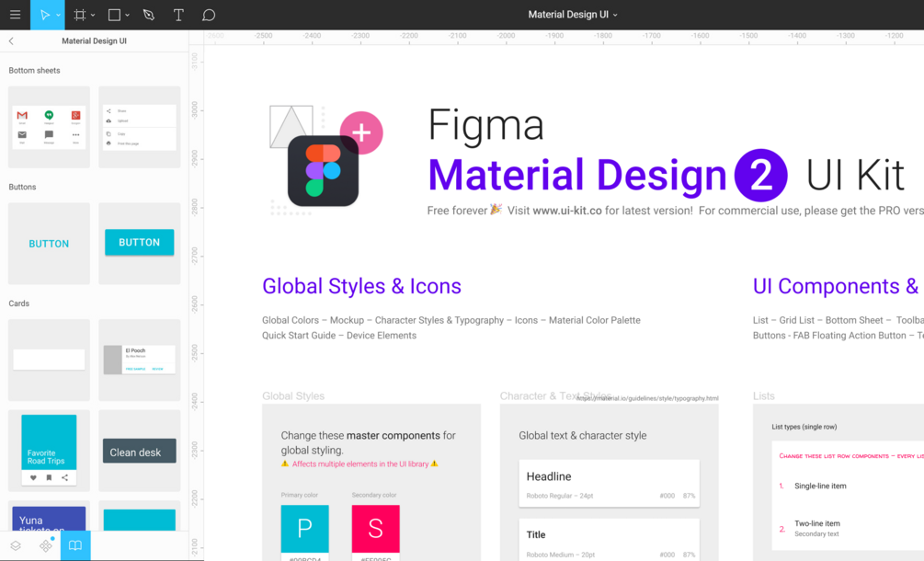
Task: Choose the Yuna tickets card thumbnail
Action: tap(49, 516)
